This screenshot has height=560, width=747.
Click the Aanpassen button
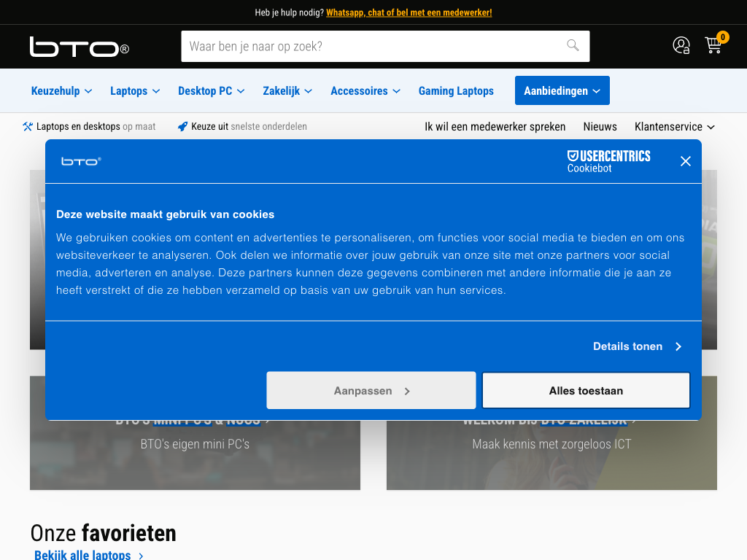click(371, 391)
